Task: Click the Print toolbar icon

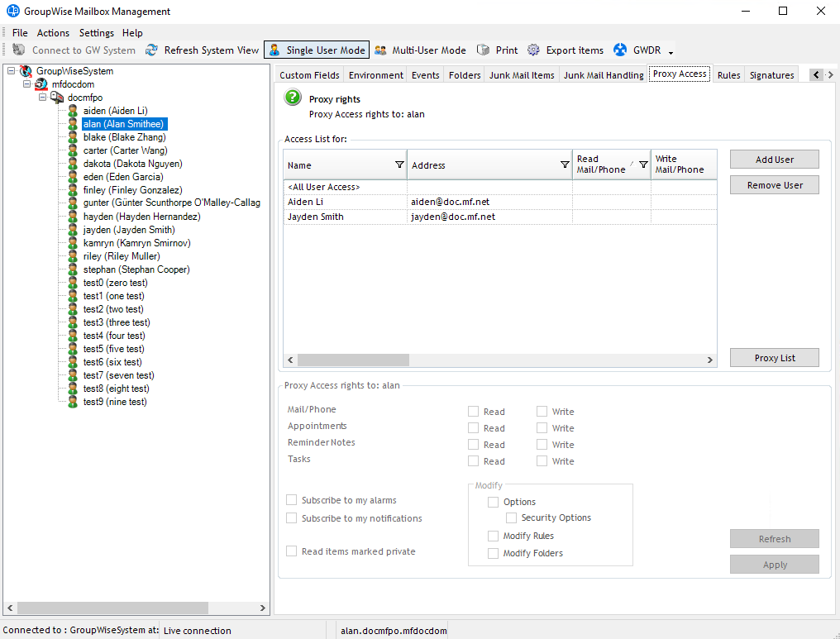Action: pos(484,50)
